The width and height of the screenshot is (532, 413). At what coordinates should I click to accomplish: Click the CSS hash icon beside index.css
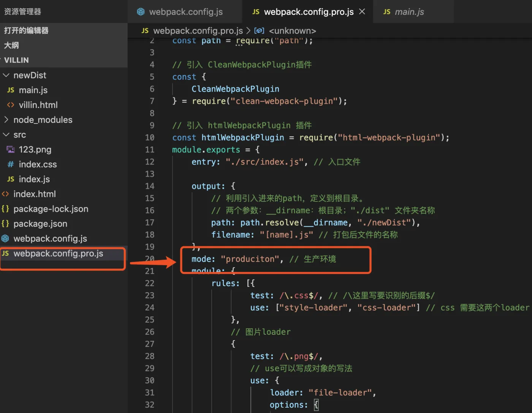(11, 164)
